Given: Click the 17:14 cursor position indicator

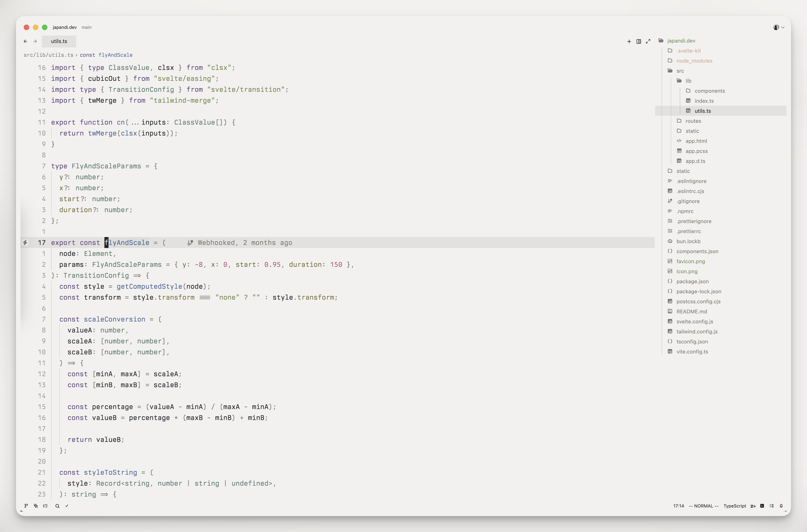Looking at the screenshot, I should 679,506.
